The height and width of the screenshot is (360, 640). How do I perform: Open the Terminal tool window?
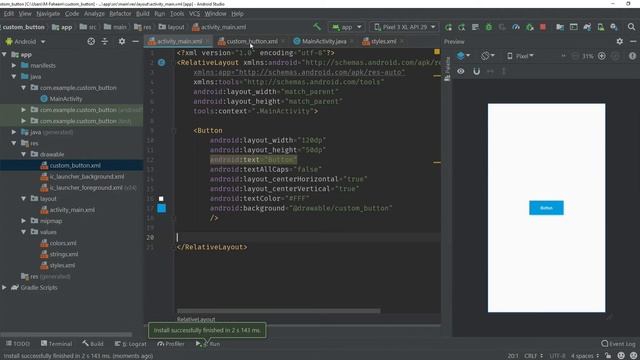click(x=56, y=344)
